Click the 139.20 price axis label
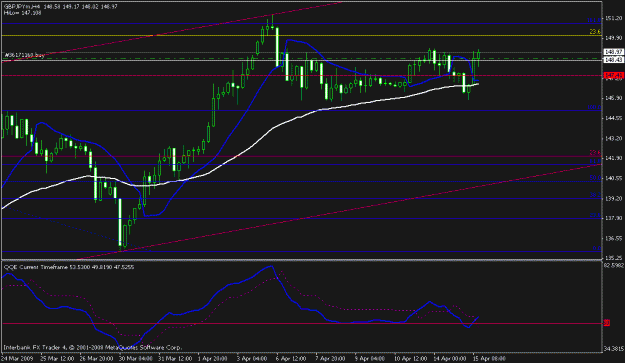Screen dimensions: 625x363 (x=613, y=198)
